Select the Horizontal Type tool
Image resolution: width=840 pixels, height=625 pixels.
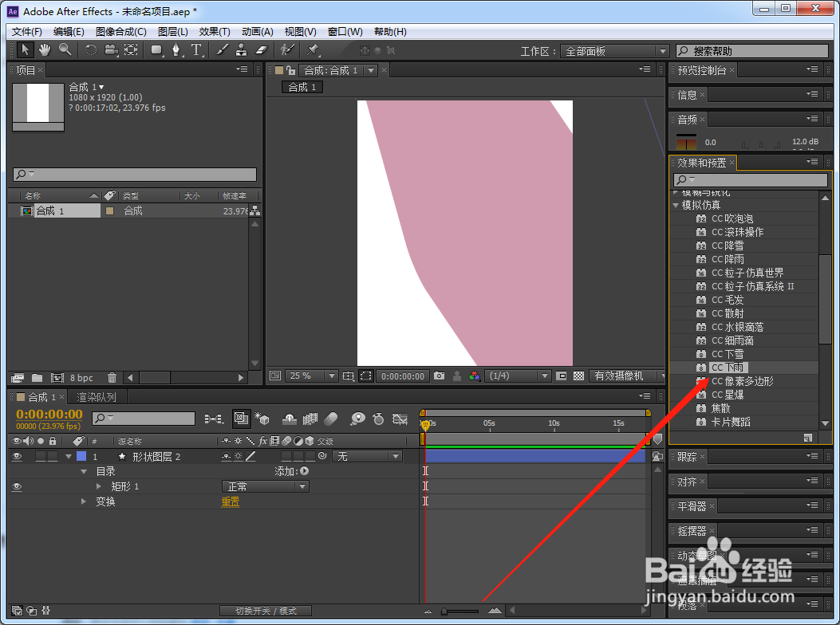coord(196,50)
